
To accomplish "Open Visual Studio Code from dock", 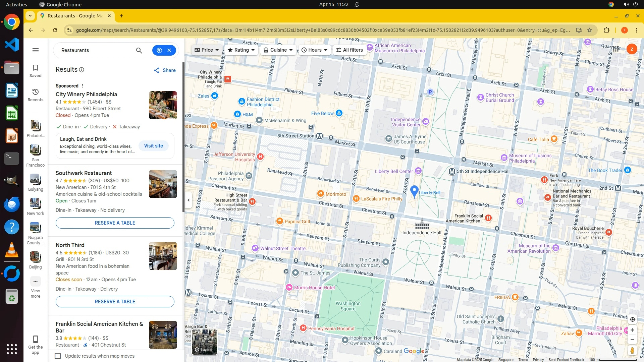I will pos(12,45).
